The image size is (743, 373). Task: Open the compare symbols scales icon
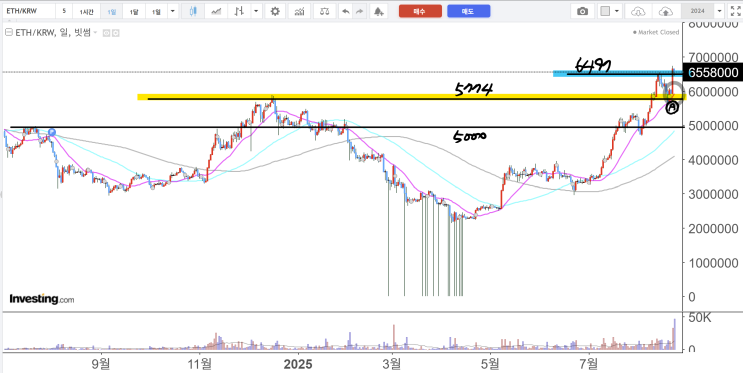tap(325, 11)
